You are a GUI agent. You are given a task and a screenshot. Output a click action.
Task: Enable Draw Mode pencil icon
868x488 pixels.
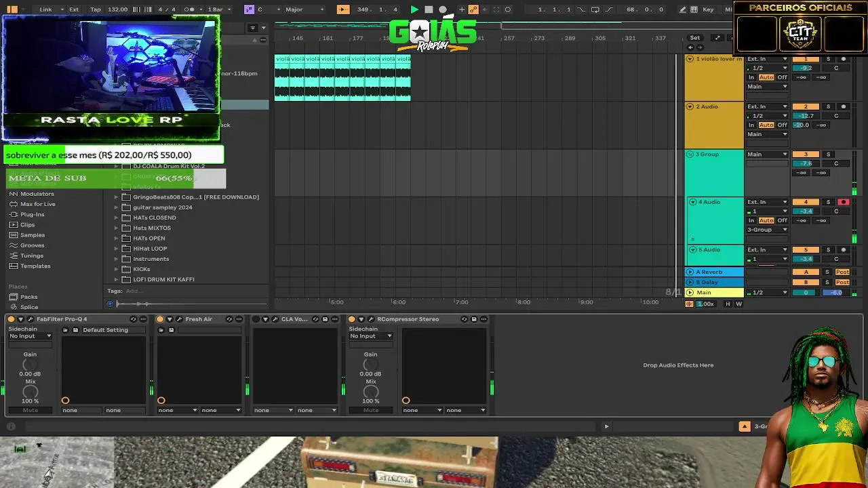tap(683, 9)
